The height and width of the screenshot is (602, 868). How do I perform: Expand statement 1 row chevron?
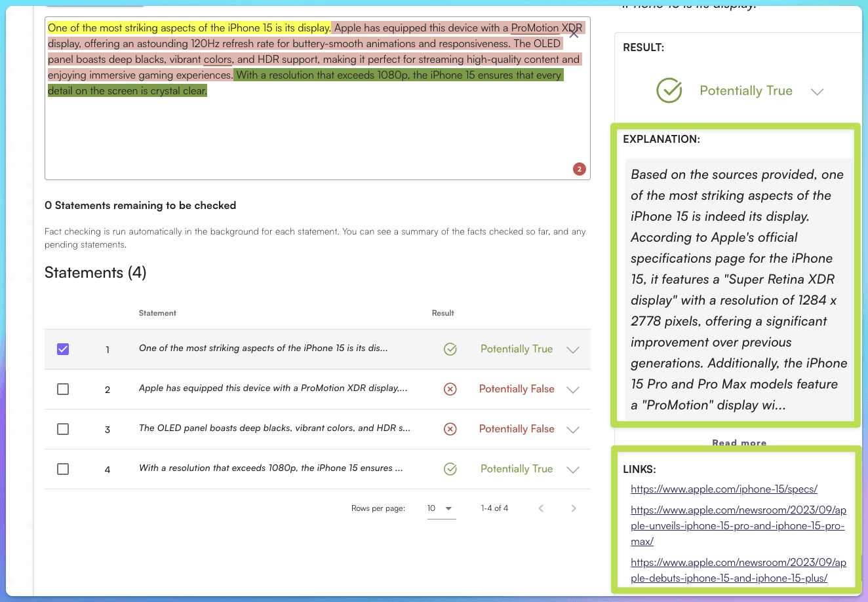point(573,350)
